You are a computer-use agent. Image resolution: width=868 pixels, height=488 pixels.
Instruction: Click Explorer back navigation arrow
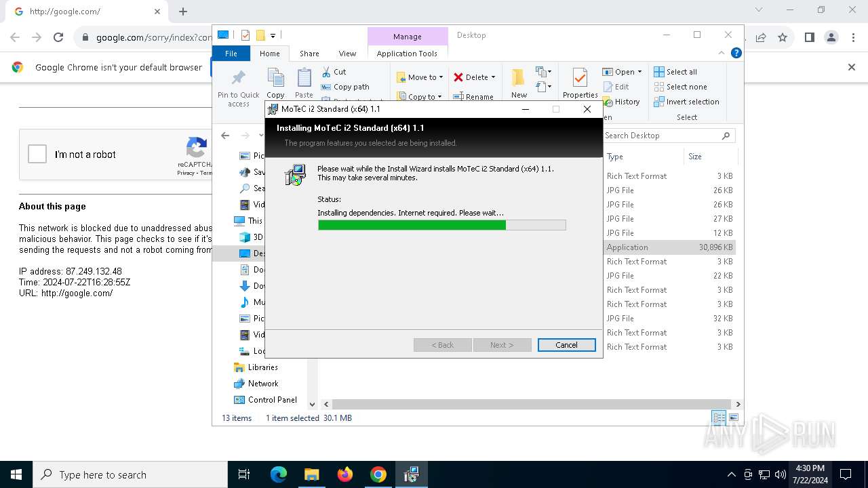225,136
